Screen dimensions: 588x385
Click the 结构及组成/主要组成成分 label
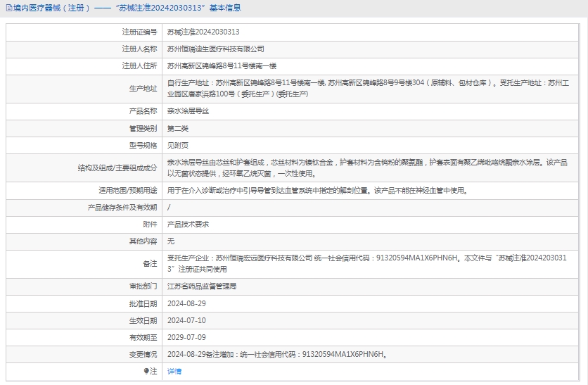(x=117, y=168)
